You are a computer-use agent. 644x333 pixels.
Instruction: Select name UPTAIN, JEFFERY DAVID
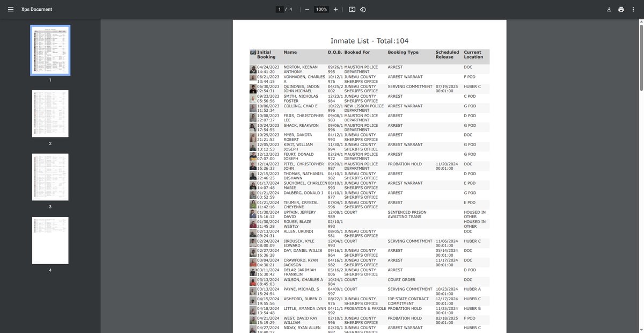(x=300, y=214)
